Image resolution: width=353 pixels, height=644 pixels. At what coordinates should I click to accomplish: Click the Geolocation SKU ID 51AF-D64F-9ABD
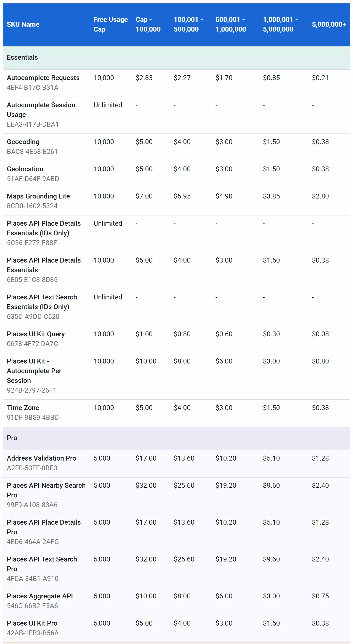point(33,179)
